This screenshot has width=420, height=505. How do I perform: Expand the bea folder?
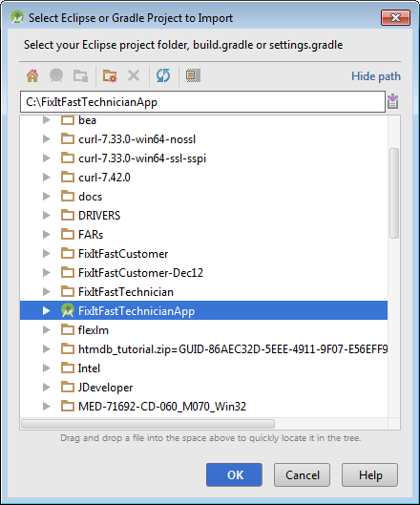click(47, 120)
